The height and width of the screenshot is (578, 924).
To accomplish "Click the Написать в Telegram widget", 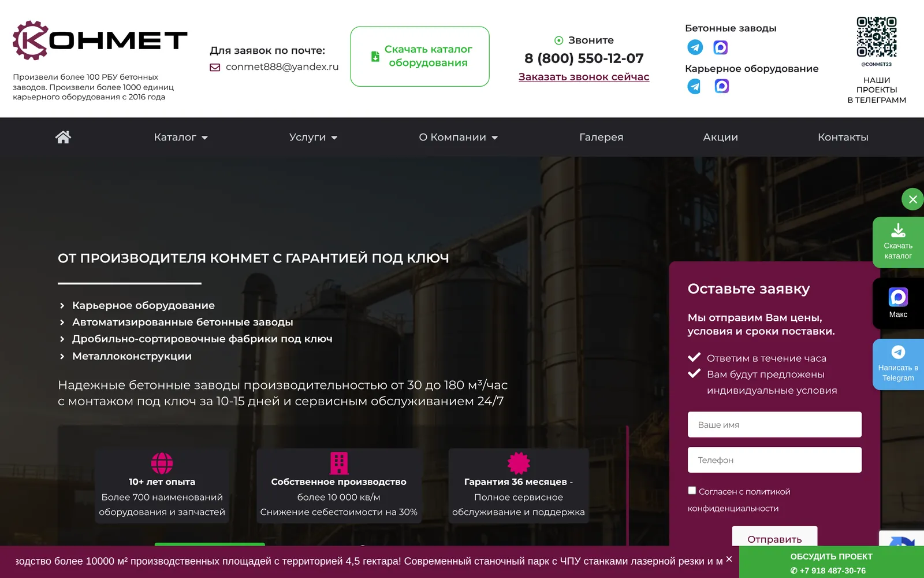I will (x=898, y=365).
